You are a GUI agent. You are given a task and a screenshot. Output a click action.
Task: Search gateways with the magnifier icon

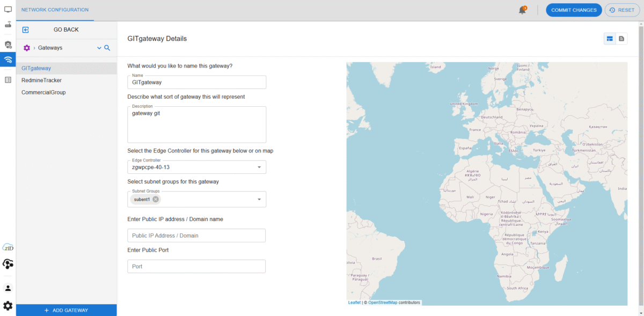(107, 48)
